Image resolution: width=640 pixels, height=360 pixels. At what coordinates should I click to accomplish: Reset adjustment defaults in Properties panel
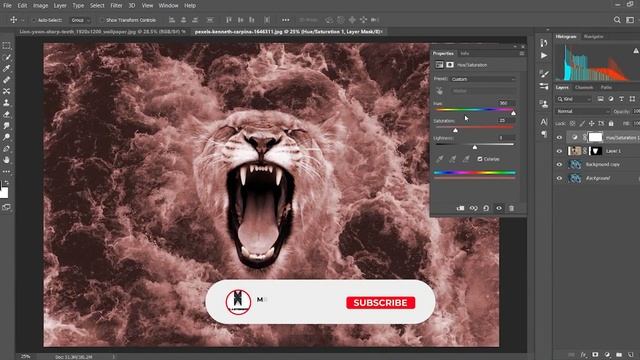[486, 208]
